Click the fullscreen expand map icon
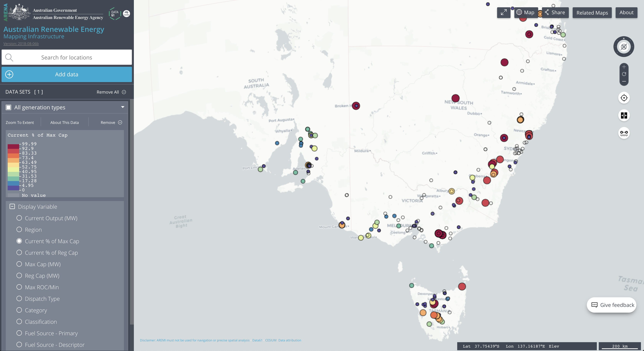The height and width of the screenshot is (351, 644). (503, 12)
